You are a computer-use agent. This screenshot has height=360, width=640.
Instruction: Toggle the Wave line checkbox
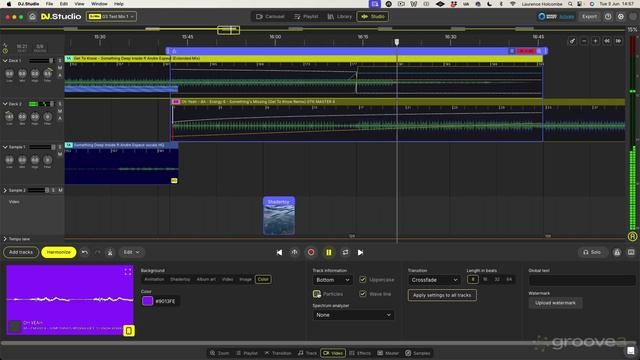(362, 294)
